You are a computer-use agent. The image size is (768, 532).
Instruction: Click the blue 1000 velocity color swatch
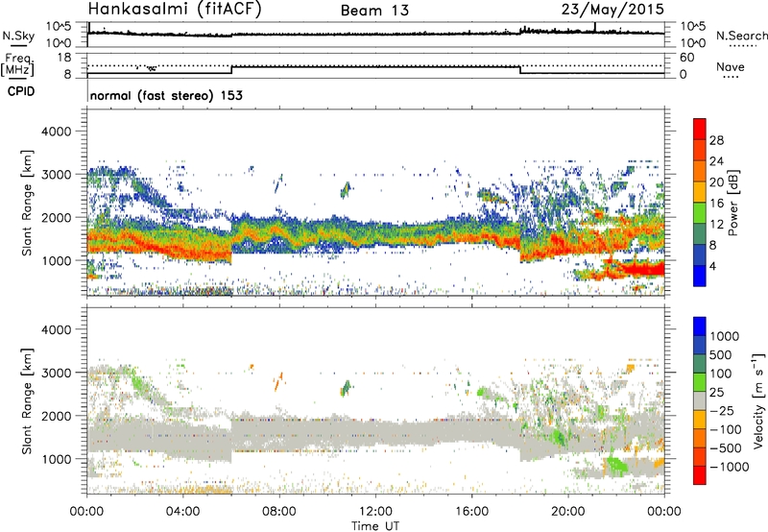pyautogui.click(x=700, y=326)
